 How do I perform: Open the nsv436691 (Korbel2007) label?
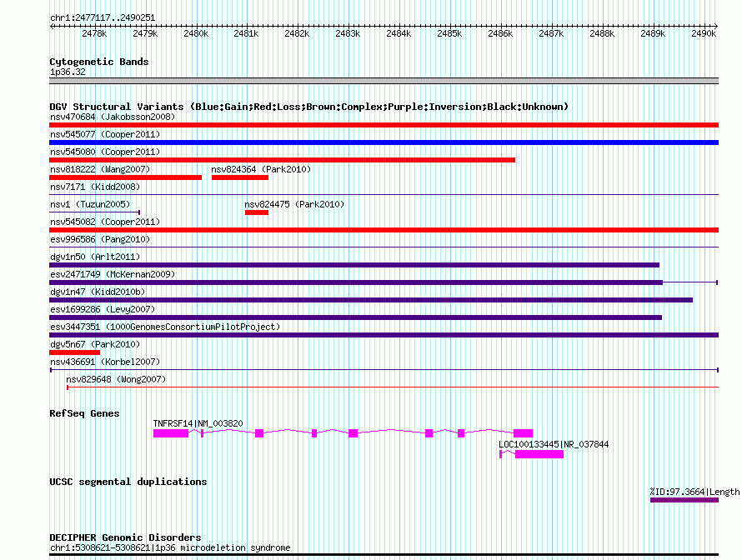(105, 362)
